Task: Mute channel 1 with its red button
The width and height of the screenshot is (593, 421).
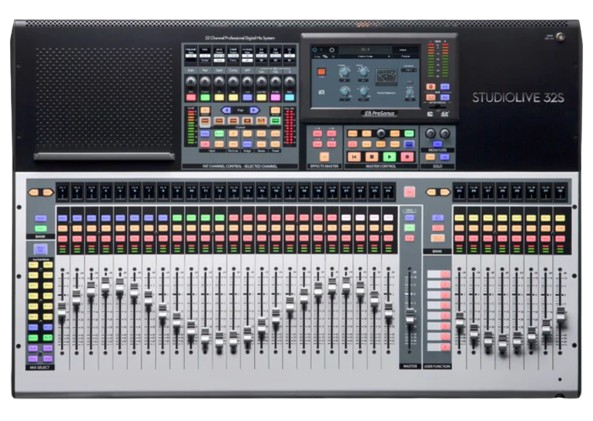Action: (63, 239)
